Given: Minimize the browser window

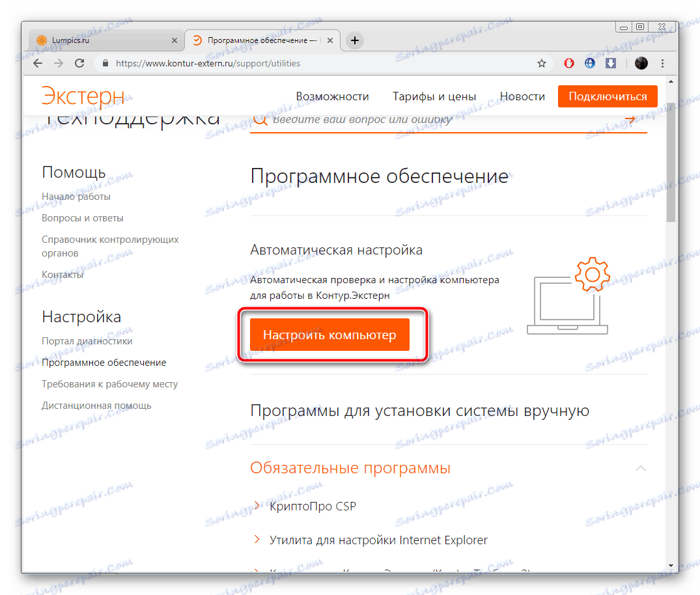Looking at the screenshot, I should pos(624,28).
